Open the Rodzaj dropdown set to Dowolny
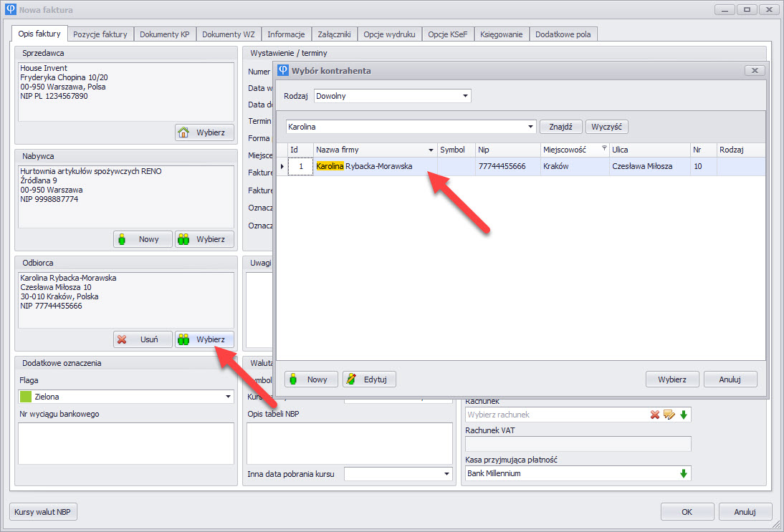Image resolution: width=784 pixels, height=532 pixels. (x=465, y=95)
